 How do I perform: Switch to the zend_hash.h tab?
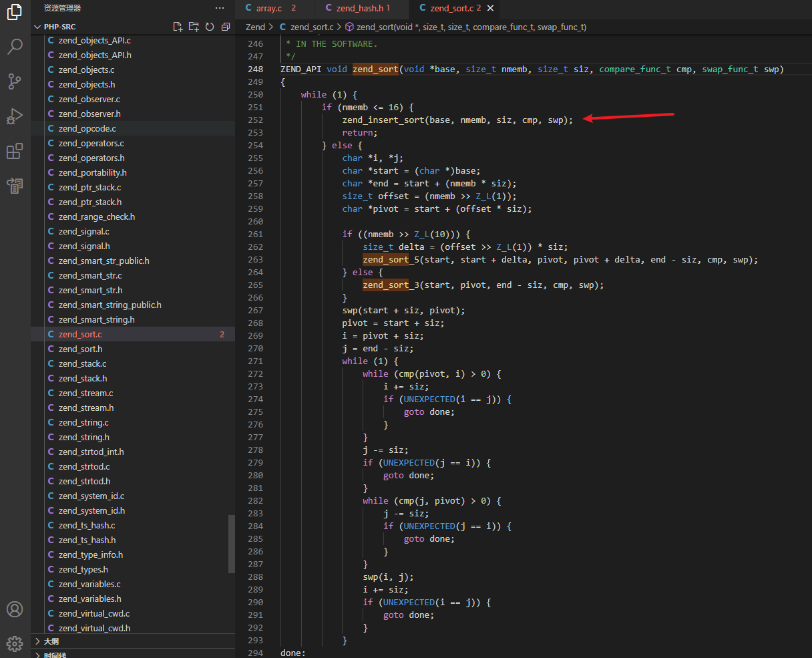coord(358,8)
